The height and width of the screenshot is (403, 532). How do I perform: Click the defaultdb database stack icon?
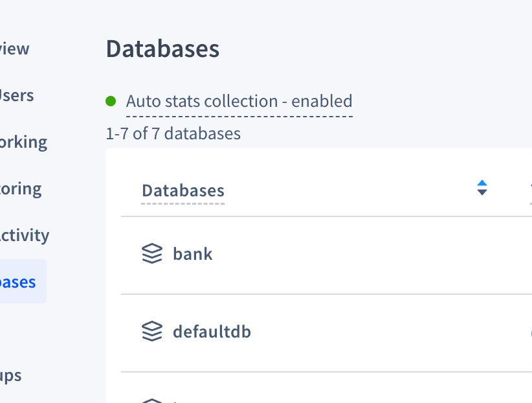pos(151,331)
